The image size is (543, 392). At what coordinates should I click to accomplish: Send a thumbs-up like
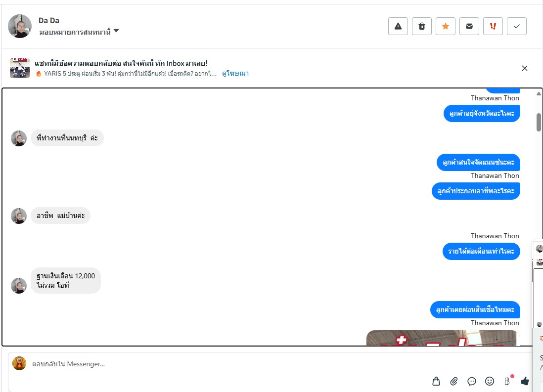525,381
